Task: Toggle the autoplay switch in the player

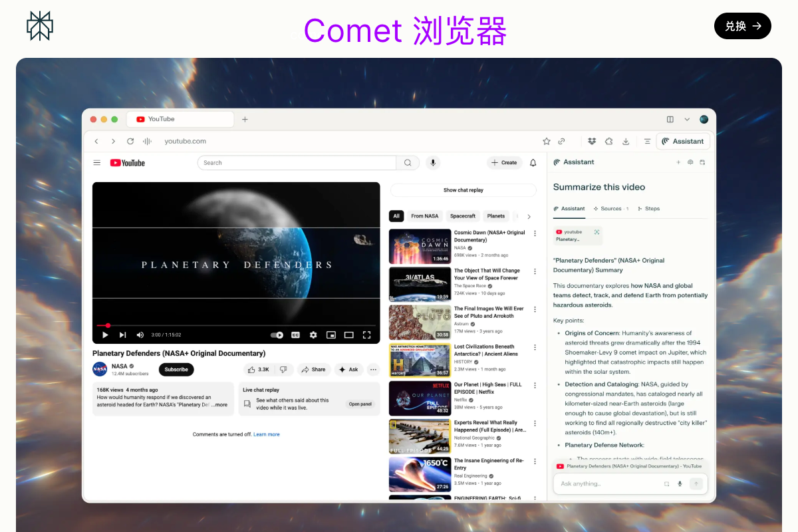Action: coord(277,334)
